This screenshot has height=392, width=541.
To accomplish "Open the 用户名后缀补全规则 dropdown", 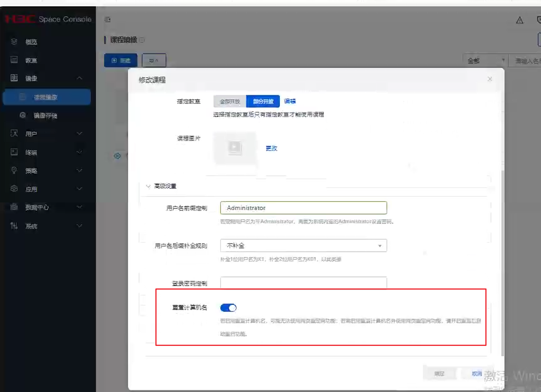I will (303, 246).
